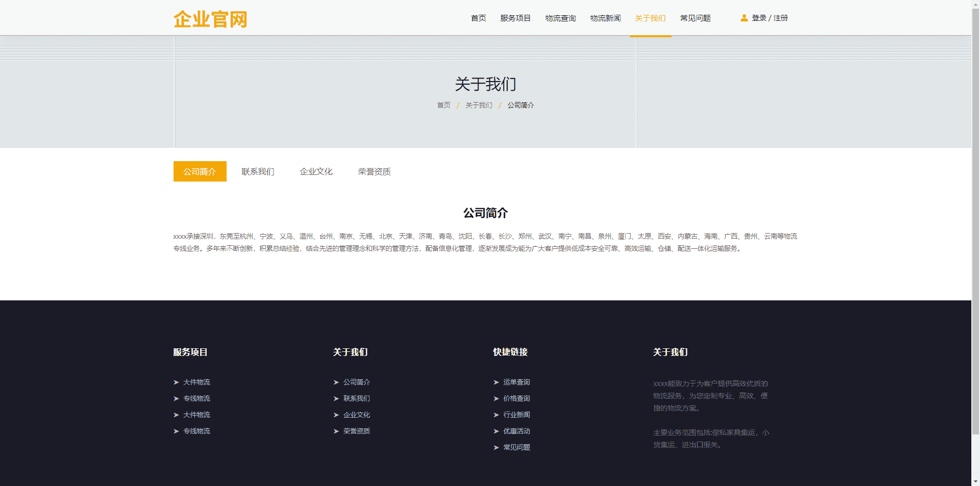Click arrow icon beside first 专线物流 footer link
Viewport: 980px width, 486px height.
[176, 398]
